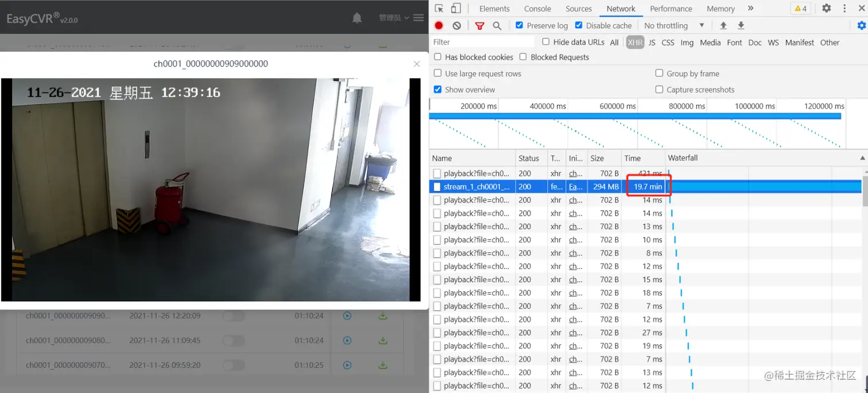
Task: Click the network Filter text field
Action: pos(482,42)
